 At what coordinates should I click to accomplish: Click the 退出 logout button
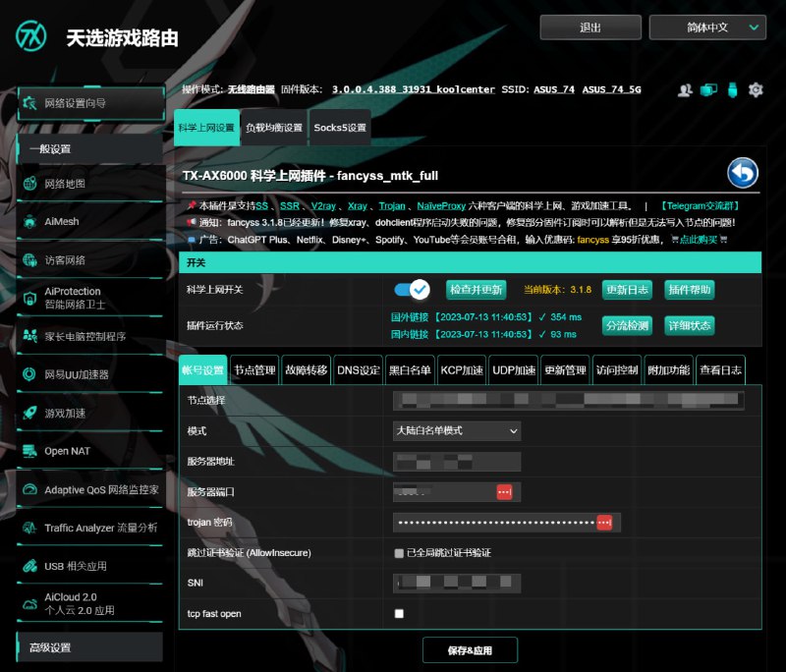tap(590, 28)
